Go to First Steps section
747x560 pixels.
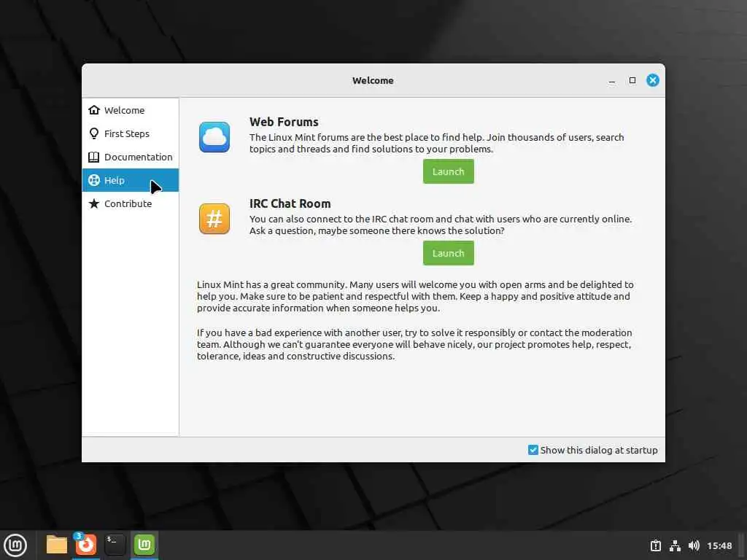[130, 133]
